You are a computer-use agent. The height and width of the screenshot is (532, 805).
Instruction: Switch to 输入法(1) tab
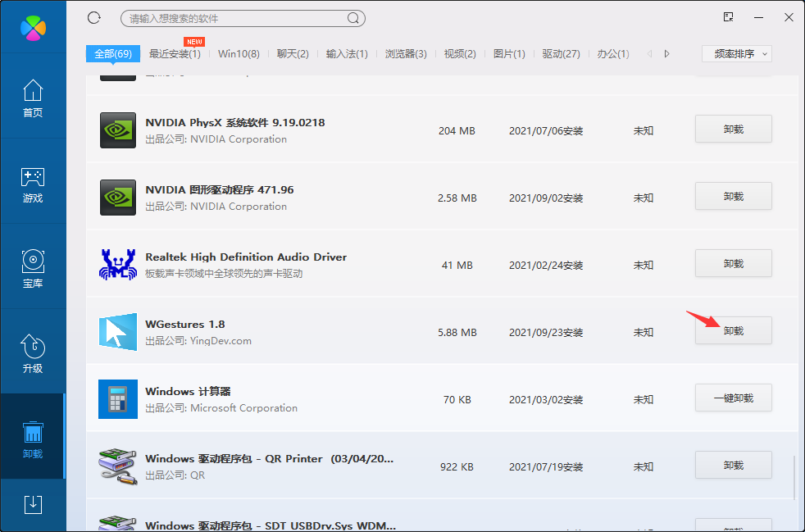point(347,54)
